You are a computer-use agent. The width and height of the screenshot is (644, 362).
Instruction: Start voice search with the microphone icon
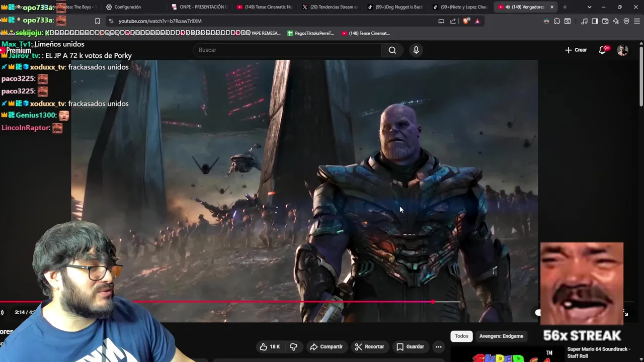pos(416,50)
